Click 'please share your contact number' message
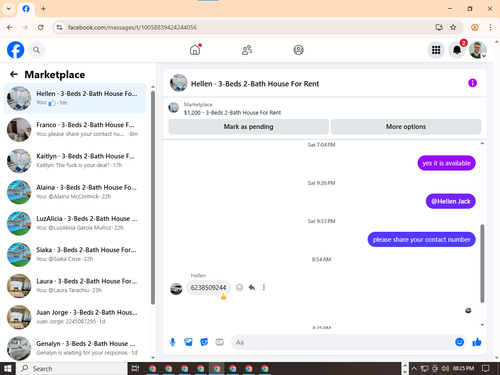This screenshot has width=500, height=375. click(x=421, y=239)
